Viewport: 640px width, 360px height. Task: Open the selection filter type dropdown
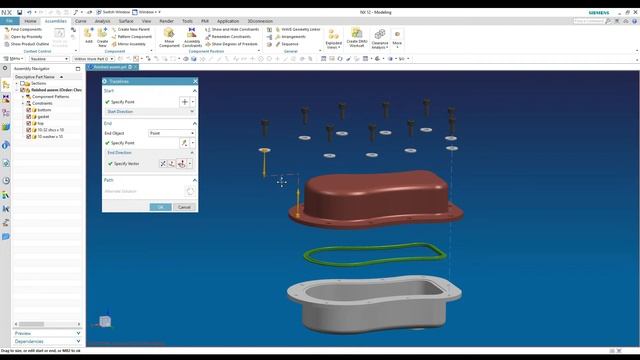49,59
